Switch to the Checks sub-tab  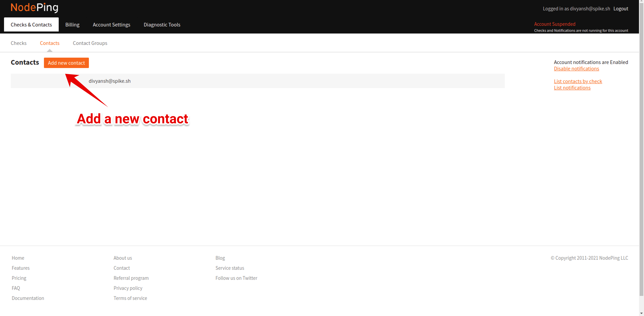pyautogui.click(x=18, y=43)
